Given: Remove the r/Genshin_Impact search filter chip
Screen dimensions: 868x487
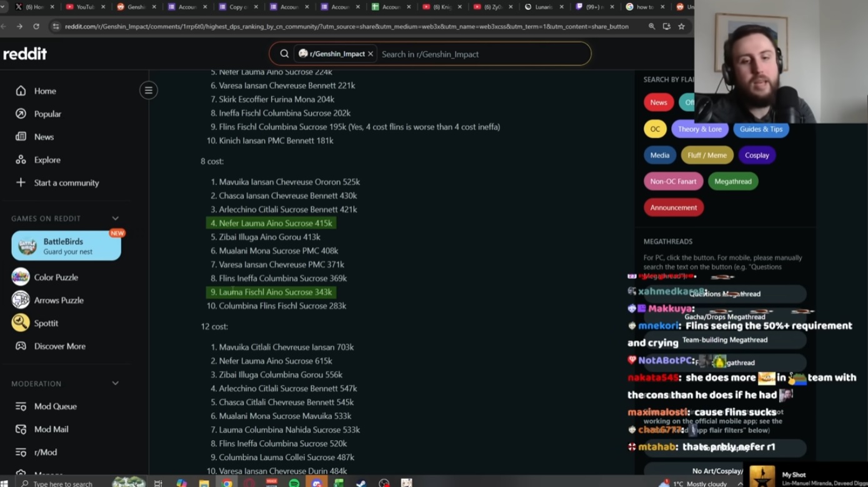Looking at the screenshot, I should click(x=371, y=54).
